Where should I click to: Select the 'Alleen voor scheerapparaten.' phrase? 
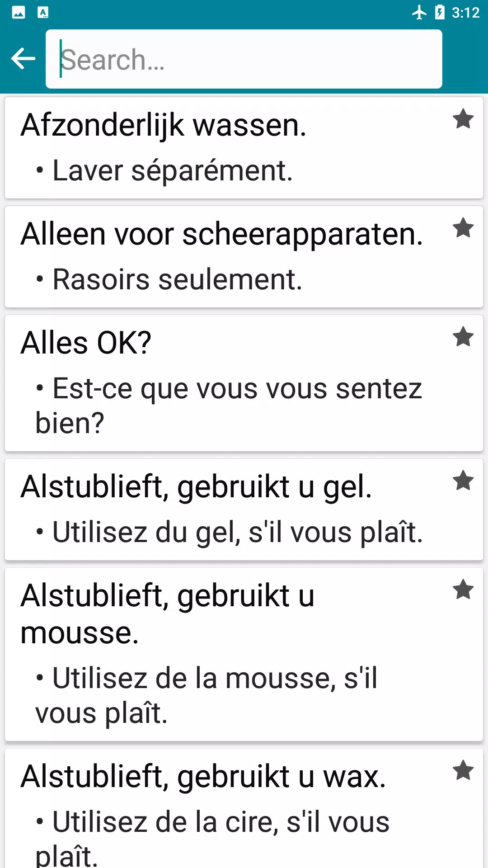[x=221, y=234]
